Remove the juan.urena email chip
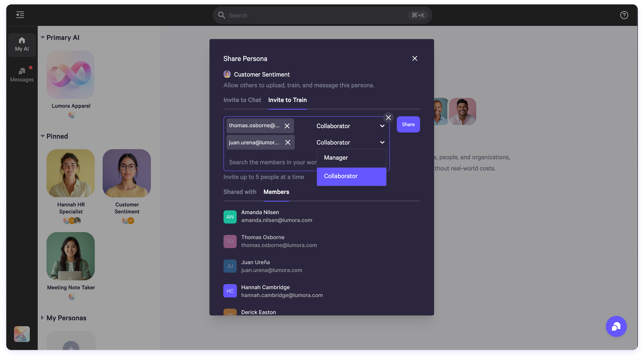This screenshot has height=358, width=644. 287,142
